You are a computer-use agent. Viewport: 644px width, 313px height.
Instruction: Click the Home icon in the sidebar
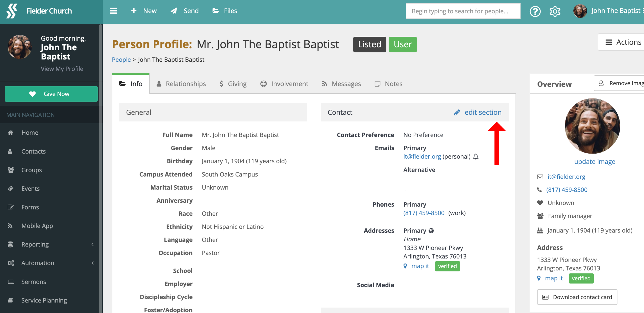coord(11,133)
